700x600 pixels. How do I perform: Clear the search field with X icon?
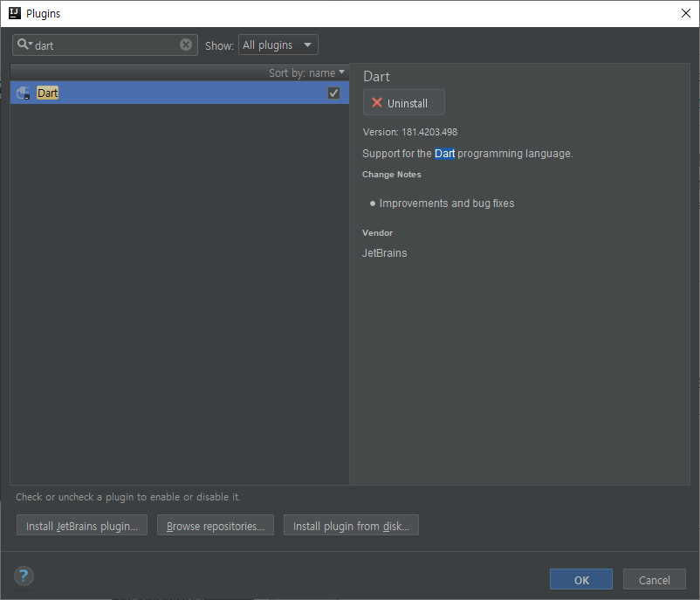[186, 45]
